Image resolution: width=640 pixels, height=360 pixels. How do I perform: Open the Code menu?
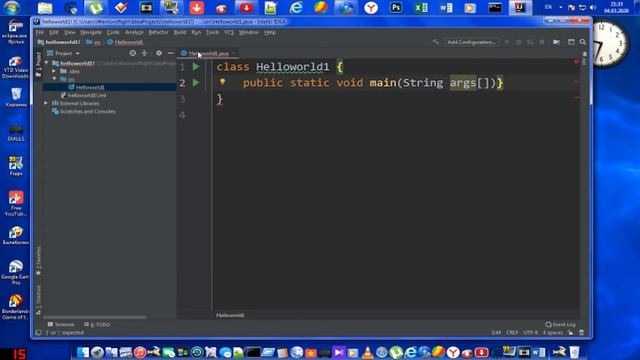pos(113,32)
